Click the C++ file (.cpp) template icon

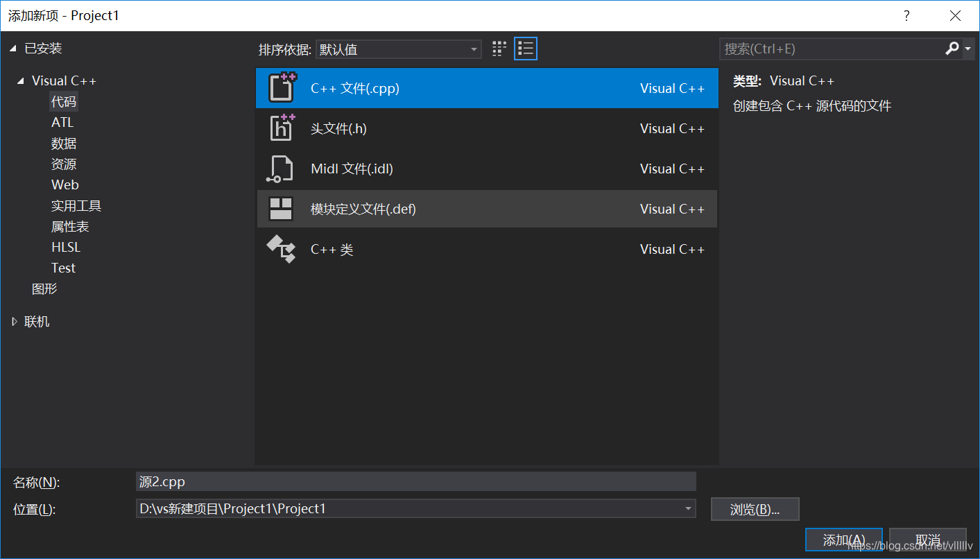[282, 87]
